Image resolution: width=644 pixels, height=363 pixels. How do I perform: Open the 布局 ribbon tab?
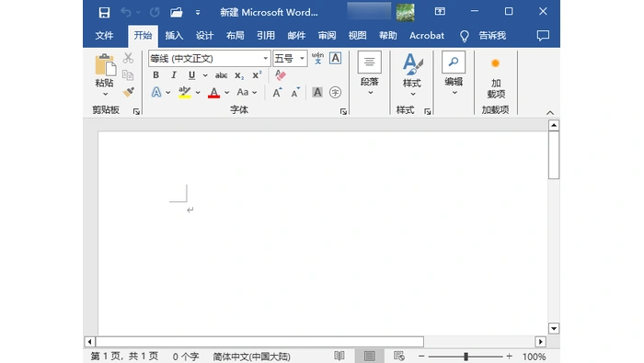coord(236,36)
